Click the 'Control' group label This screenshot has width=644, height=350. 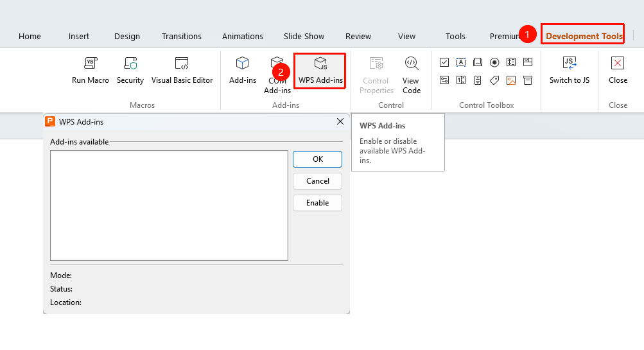click(391, 105)
